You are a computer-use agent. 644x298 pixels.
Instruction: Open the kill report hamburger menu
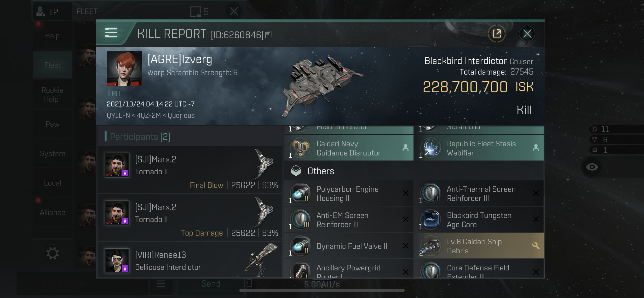point(111,33)
